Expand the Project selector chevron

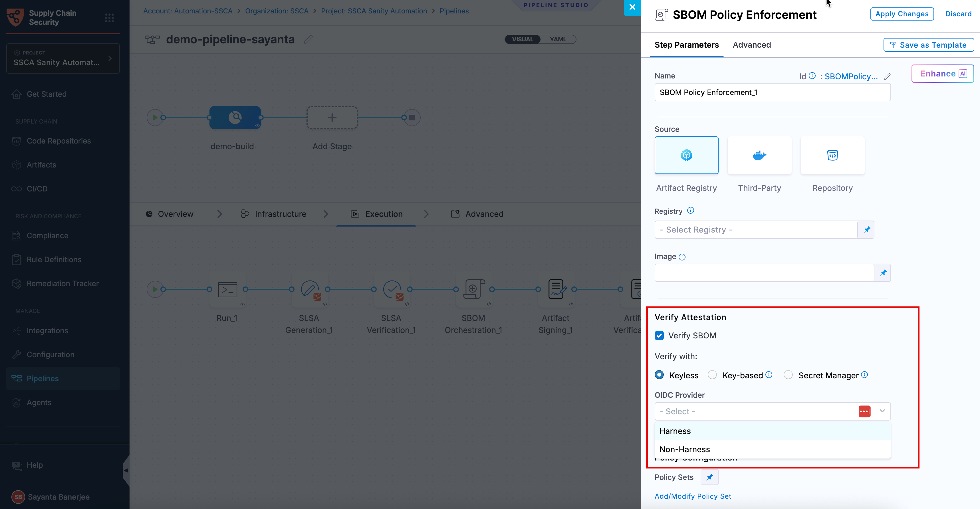[110, 58]
